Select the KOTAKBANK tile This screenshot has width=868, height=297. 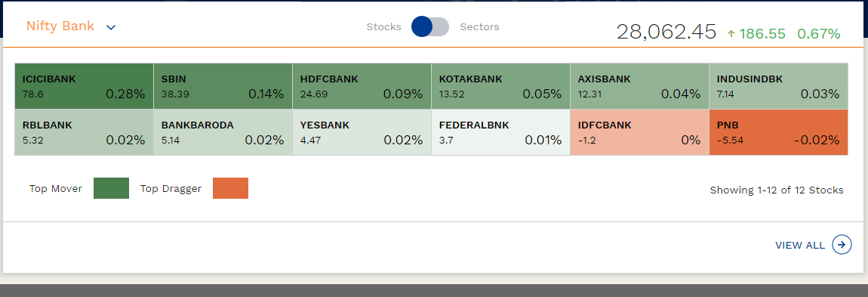(500, 86)
